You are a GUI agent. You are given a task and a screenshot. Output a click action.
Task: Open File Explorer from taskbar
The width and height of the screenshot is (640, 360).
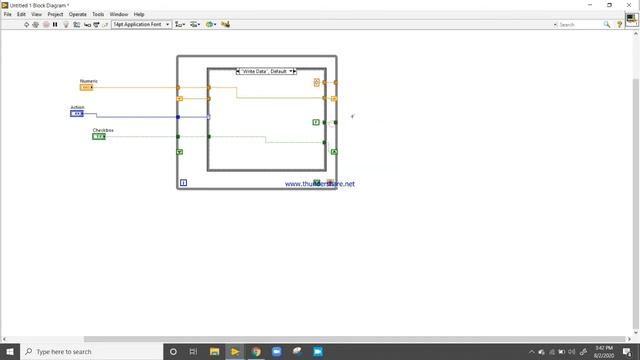coord(214,351)
